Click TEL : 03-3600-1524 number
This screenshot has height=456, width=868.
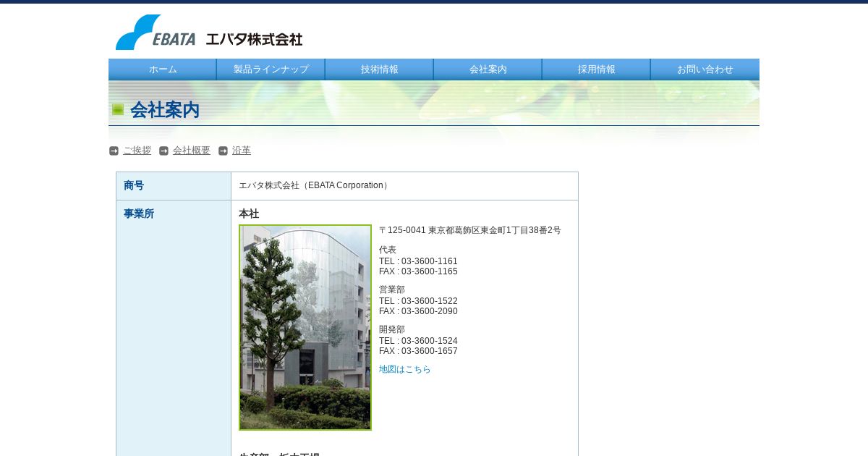pyautogui.click(x=418, y=341)
